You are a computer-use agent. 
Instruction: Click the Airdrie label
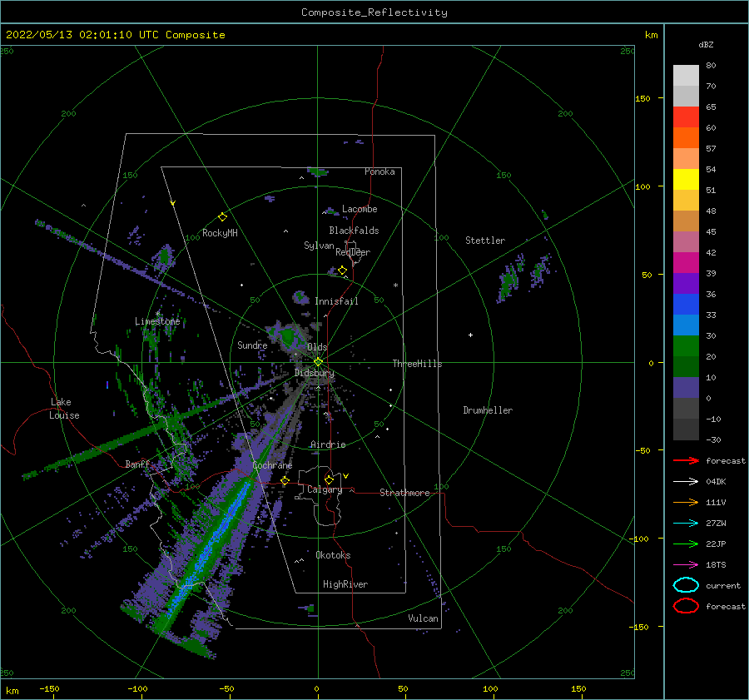click(x=328, y=444)
